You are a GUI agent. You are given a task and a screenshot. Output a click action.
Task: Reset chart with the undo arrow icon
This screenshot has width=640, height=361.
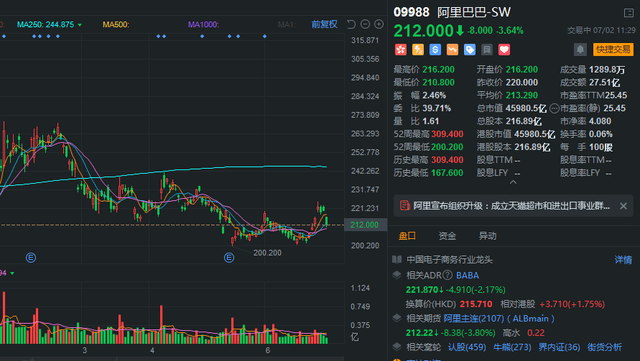[351, 24]
